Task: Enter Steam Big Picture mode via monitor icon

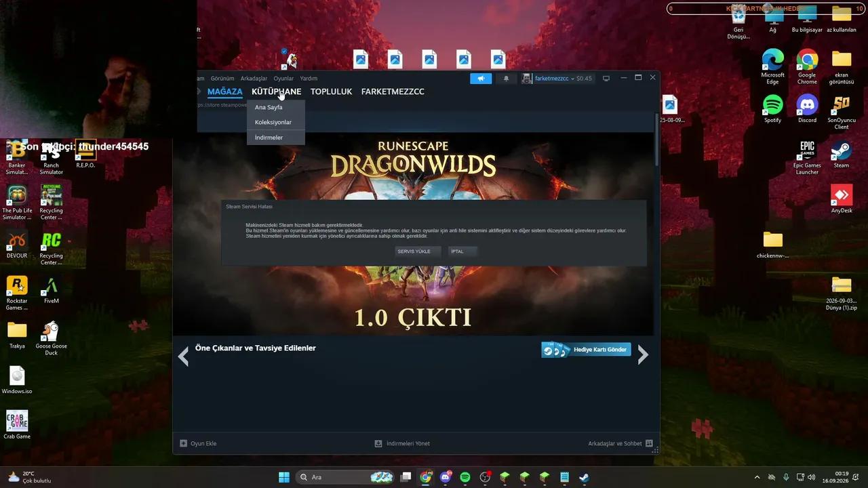Action: click(x=606, y=79)
